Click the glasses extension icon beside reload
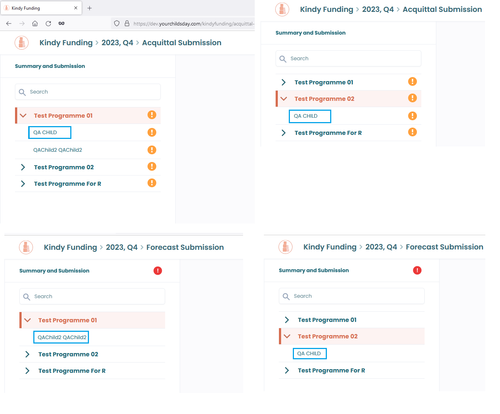The height and width of the screenshot is (414, 500). point(61,23)
